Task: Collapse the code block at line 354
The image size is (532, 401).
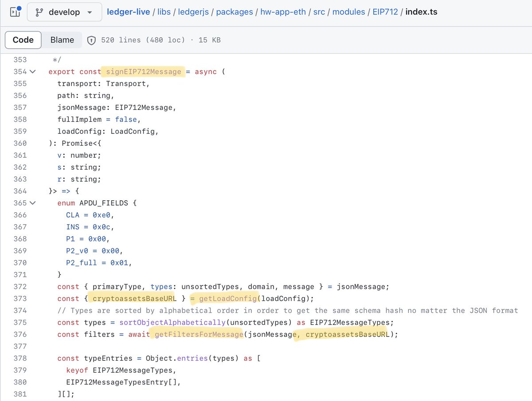Action: [34, 71]
